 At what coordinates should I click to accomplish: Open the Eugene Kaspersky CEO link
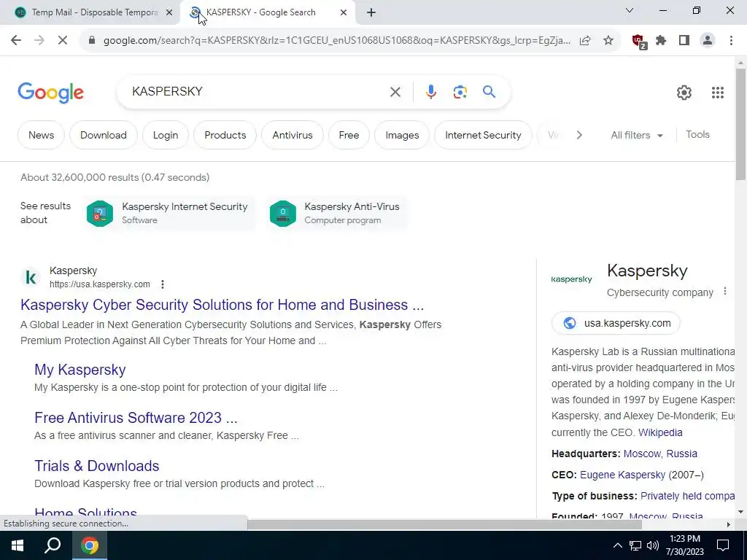(x=622, y=475)
